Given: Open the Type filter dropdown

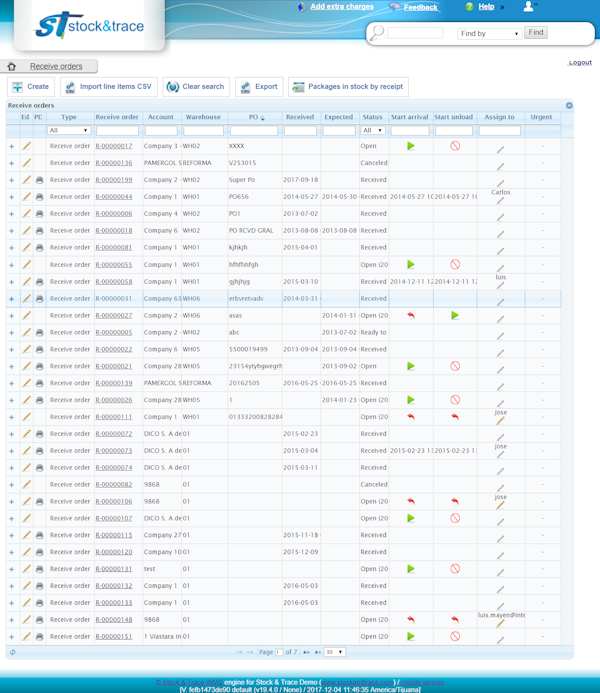Looking at the screenshot, I should coord(69,130).
